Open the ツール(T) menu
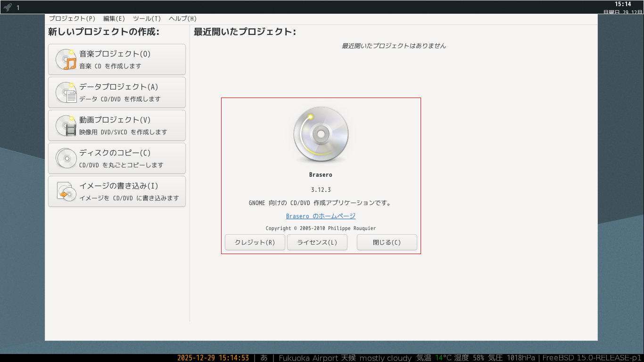This screenshot has height=362, width=644. tap(147, 19)
